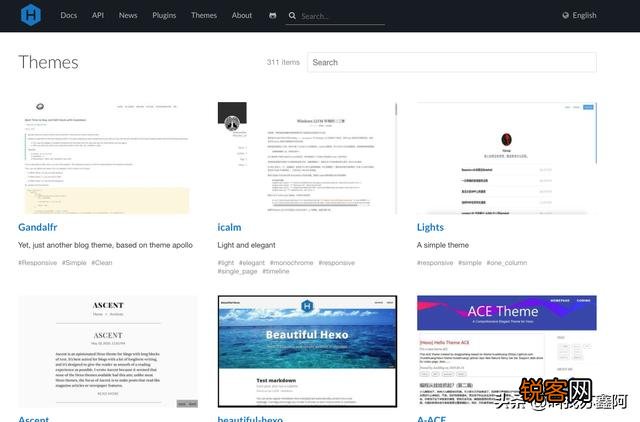Image resolution: width=640 pixels, height=422 pixels.
Task: Open the Gandalfr theme screenshot
Action: [x=108, y=158]
